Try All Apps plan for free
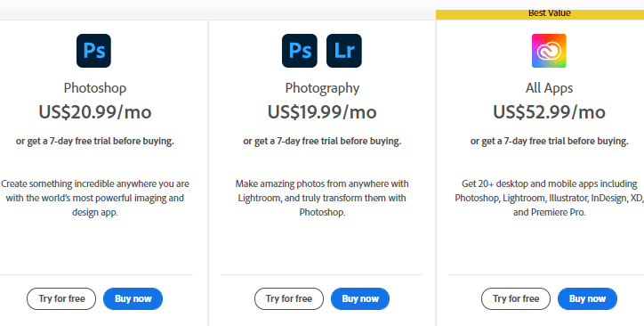Screen dimensions: 644x326 click(516, 299)
